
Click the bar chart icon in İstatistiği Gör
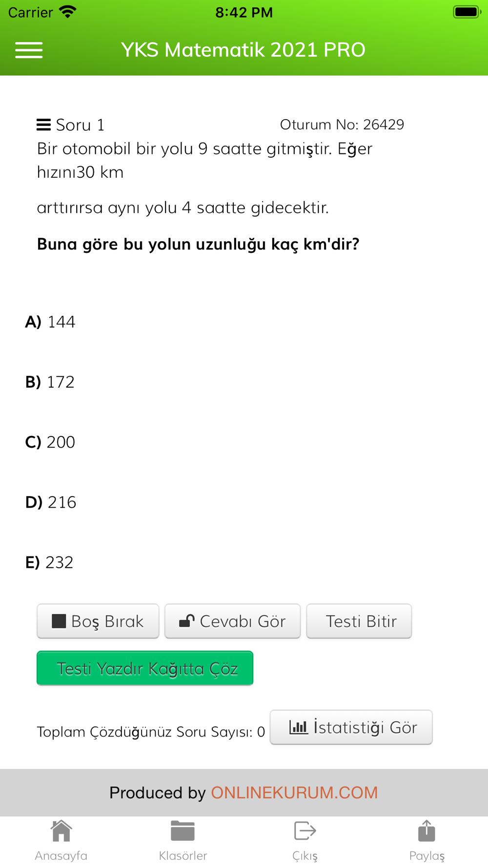click(298, 727)
